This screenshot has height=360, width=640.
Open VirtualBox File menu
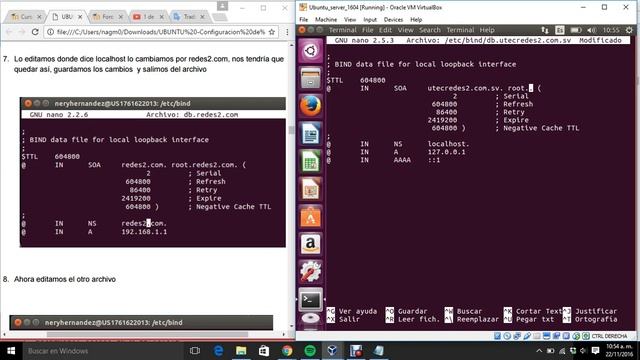coord(304,20)
